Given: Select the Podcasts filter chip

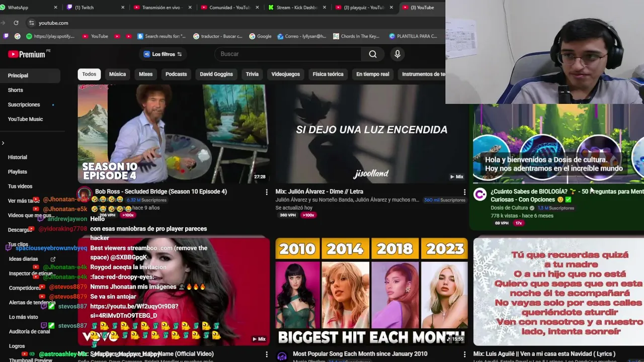Looking at the screenshot, I should pyautogui.click(x=176, y=74).
